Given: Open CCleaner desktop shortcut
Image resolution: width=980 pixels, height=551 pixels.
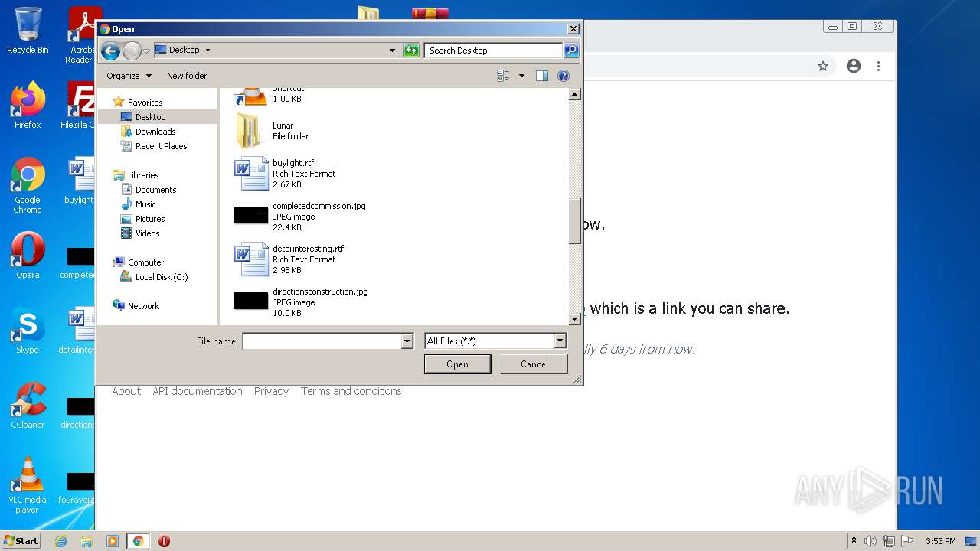Looking at the screenshot, I should (28, 406).
